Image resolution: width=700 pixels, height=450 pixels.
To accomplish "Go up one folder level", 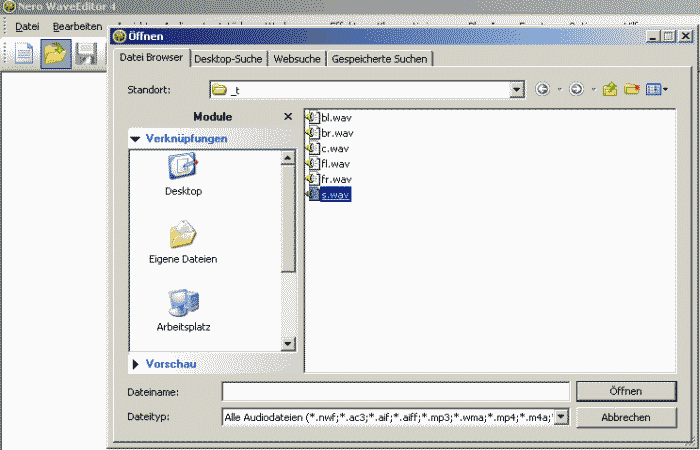I will pos(610,89).
